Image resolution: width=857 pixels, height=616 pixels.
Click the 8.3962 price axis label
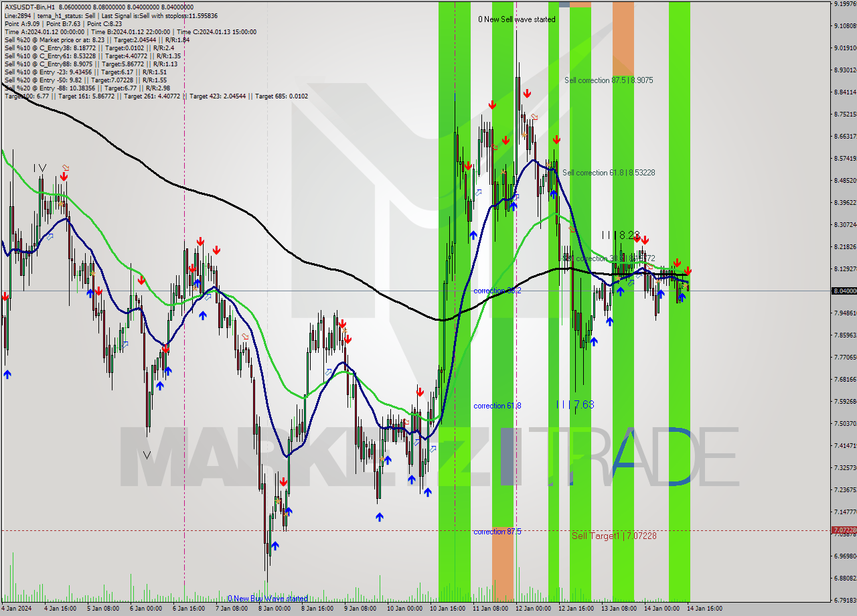pos(845,202)
